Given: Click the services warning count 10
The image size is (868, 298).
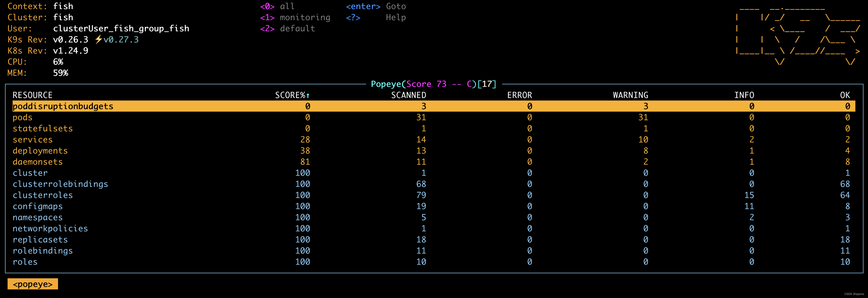Looking at the screenshot, I should click(x=643, y=140).
